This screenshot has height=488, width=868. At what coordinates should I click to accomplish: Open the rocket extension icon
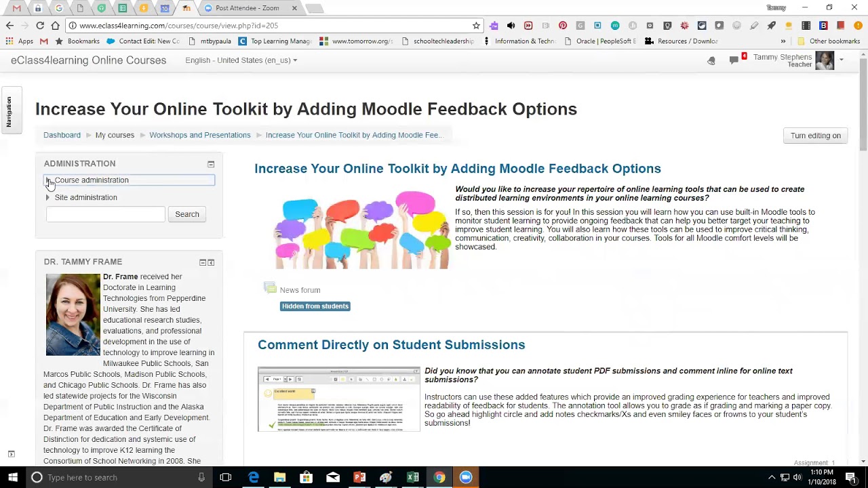tap(771, 26)
